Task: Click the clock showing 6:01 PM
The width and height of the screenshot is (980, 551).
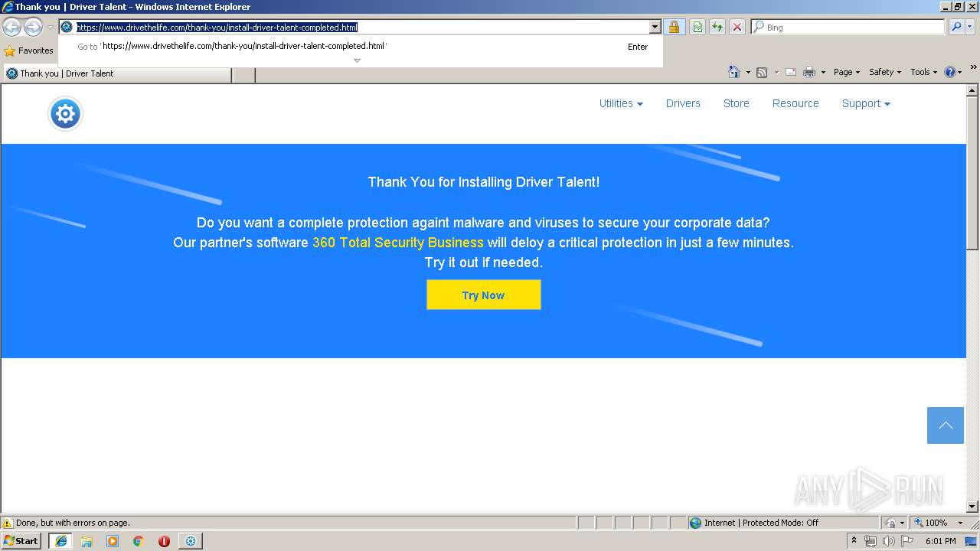Action: 940,541
